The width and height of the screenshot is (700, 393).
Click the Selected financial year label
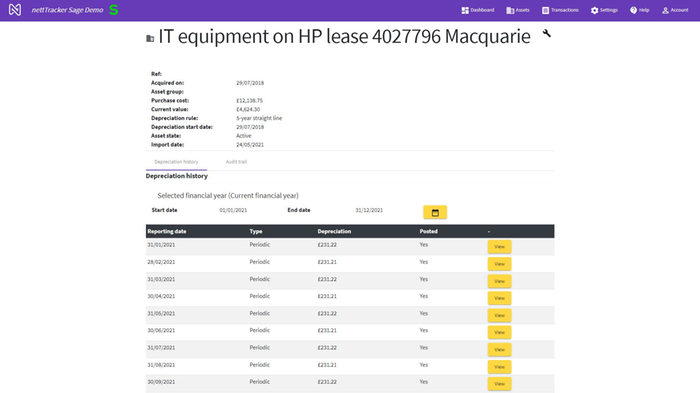tap(228, 196)
